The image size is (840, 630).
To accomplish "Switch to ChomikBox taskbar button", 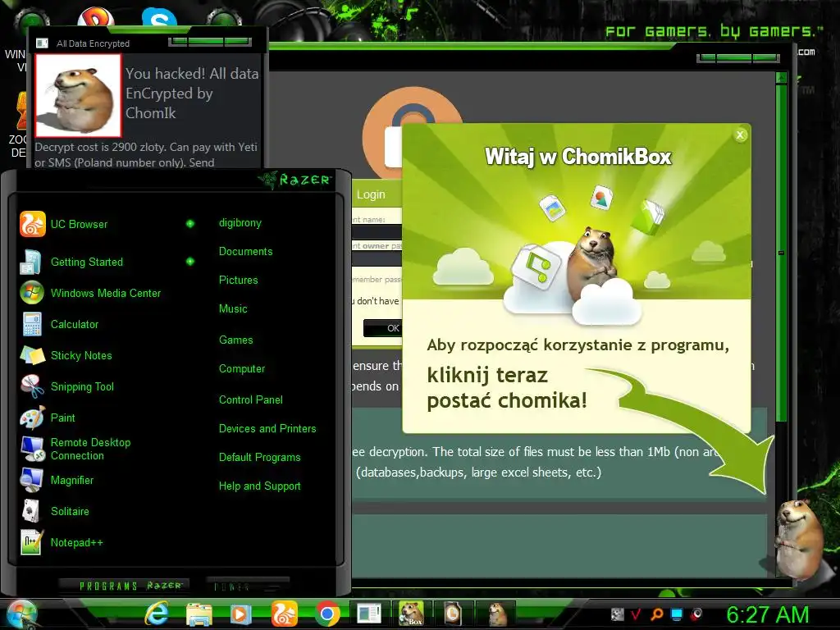I will (411, 614).
